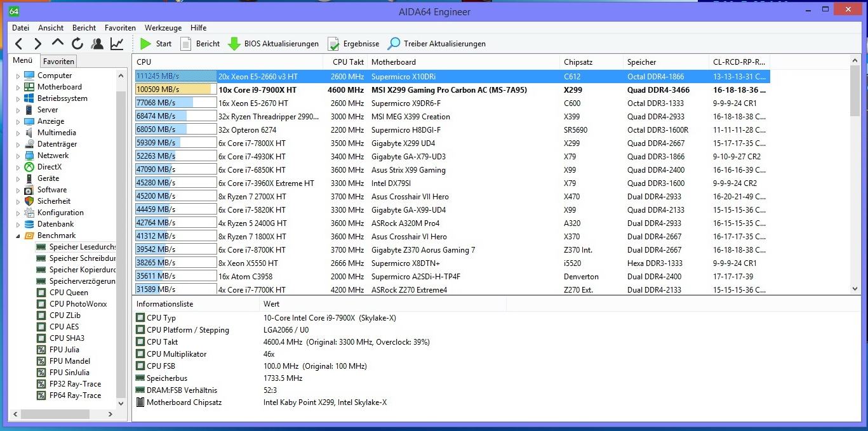Click the Wert column header in info list
Screen dimensions: 868x431
[382, 304]
